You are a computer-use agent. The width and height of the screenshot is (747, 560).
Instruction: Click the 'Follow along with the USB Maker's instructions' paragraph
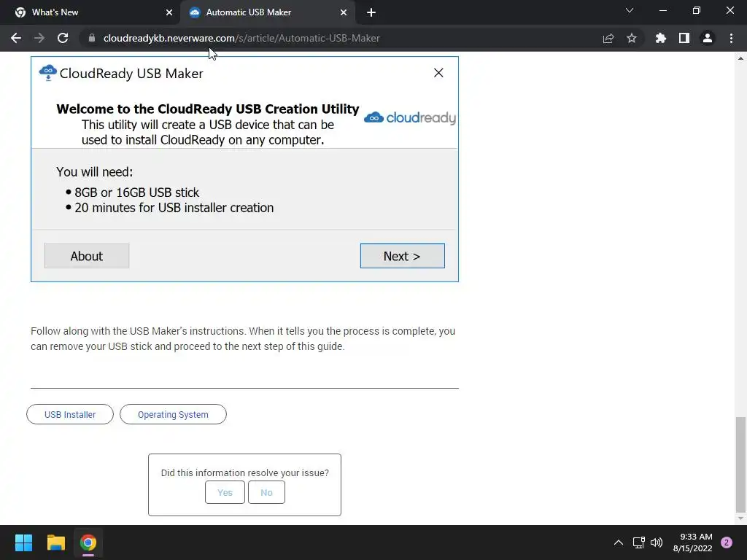(243, 338)
